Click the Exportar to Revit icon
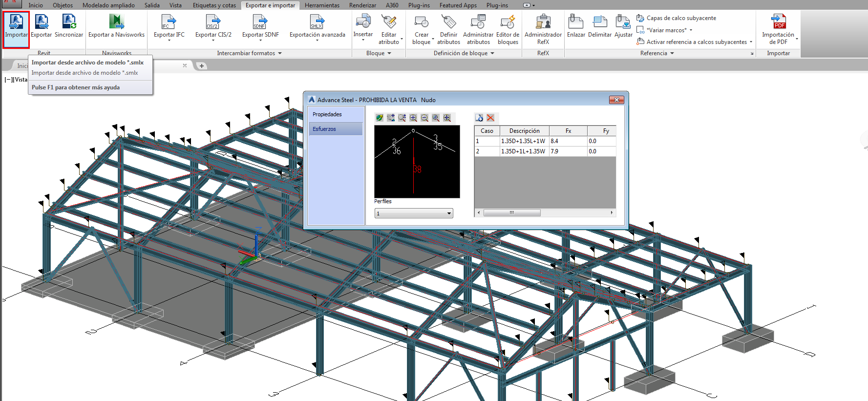The image size is (868, 401). click(x=42, y=21)
